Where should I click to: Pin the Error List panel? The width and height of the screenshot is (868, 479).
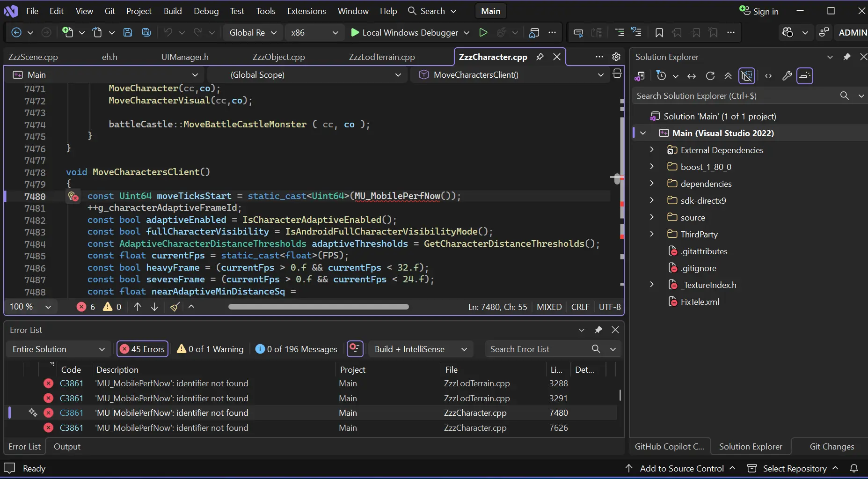(598, 330)
